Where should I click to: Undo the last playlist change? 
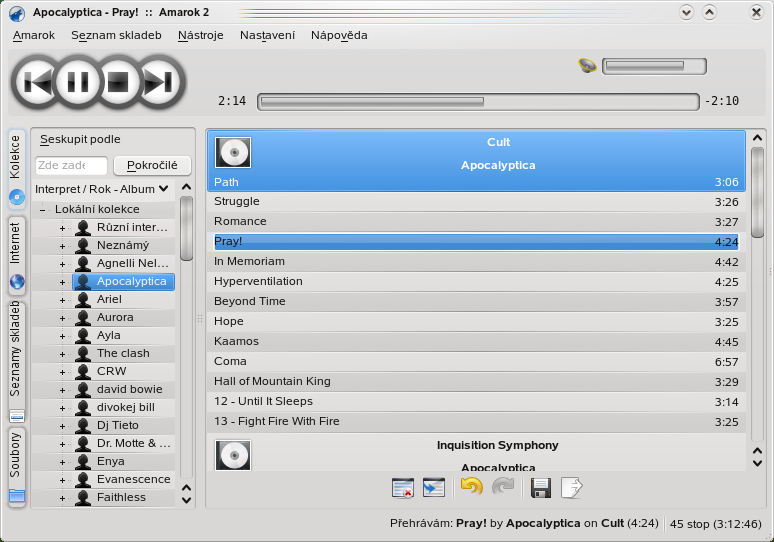coord(472,487)
